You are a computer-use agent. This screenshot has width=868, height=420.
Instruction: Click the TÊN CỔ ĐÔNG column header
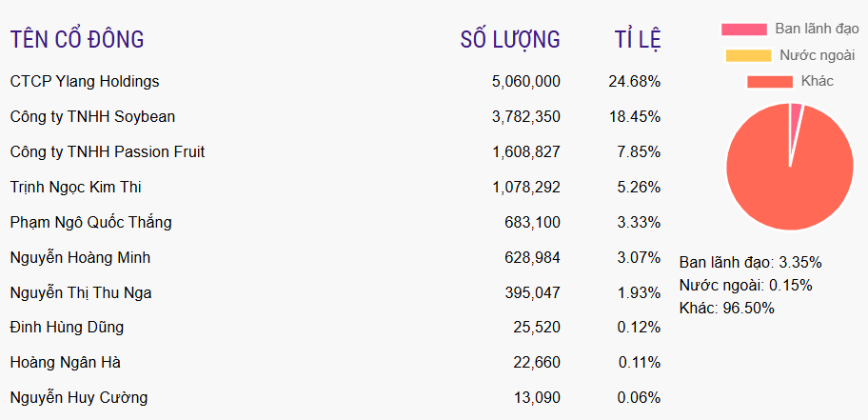(x=77, y=40)
